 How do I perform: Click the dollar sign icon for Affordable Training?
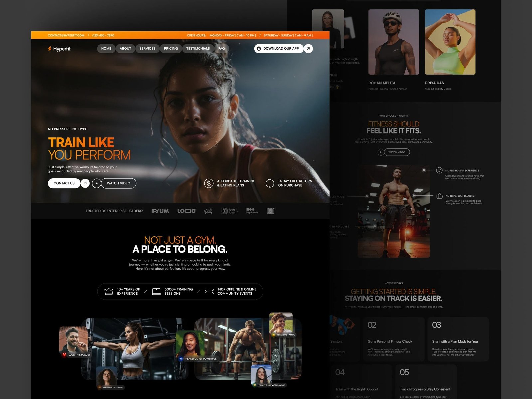pyautogui.click(x=209, y=183)
